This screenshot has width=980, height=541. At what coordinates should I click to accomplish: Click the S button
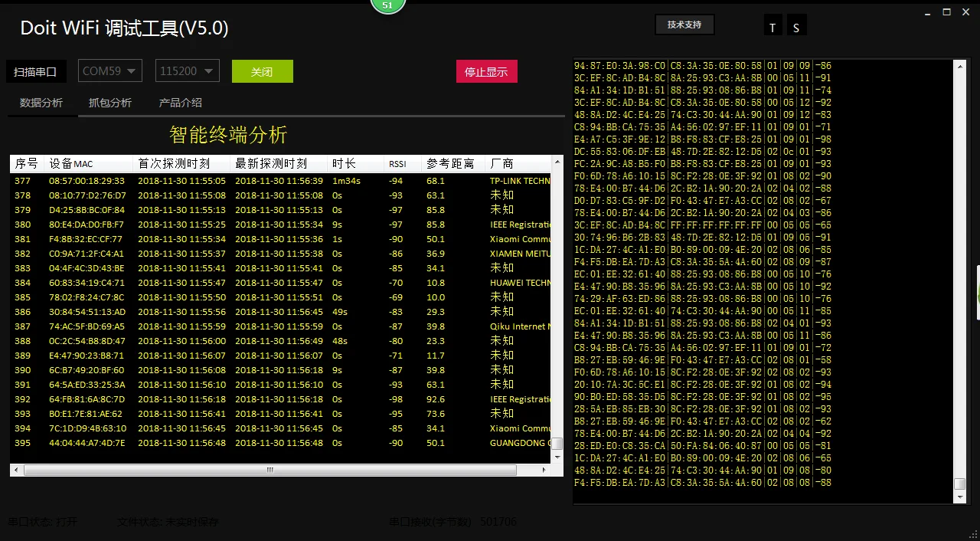(796, 25)
